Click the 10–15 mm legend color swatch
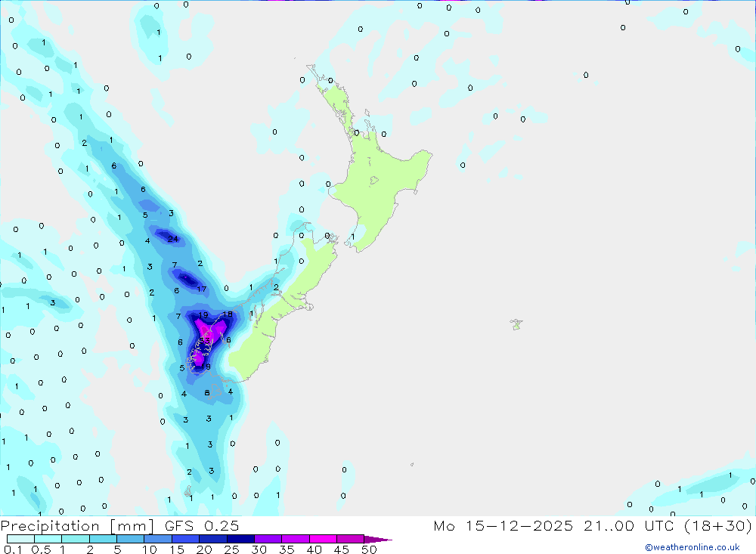 [x=158, y=539]
